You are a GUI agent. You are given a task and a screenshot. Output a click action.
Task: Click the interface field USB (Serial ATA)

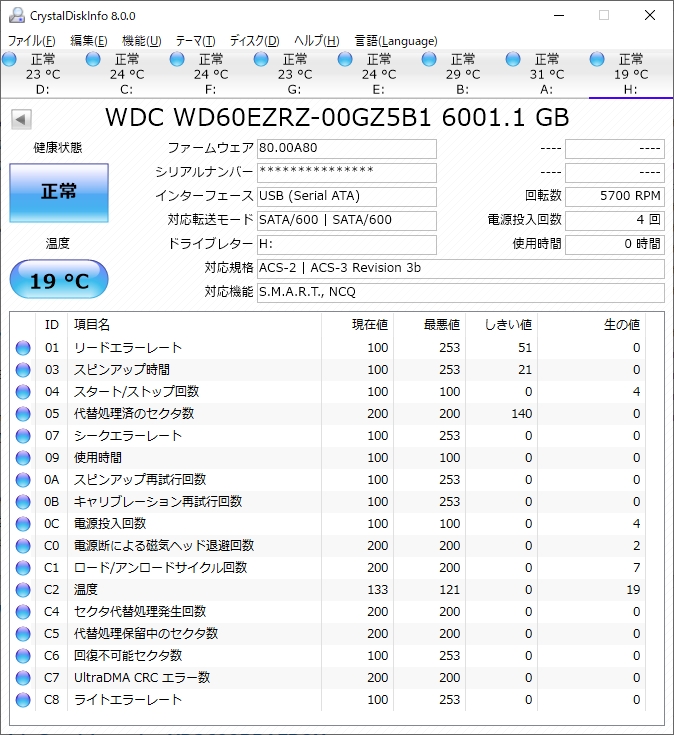coord(347,196)
